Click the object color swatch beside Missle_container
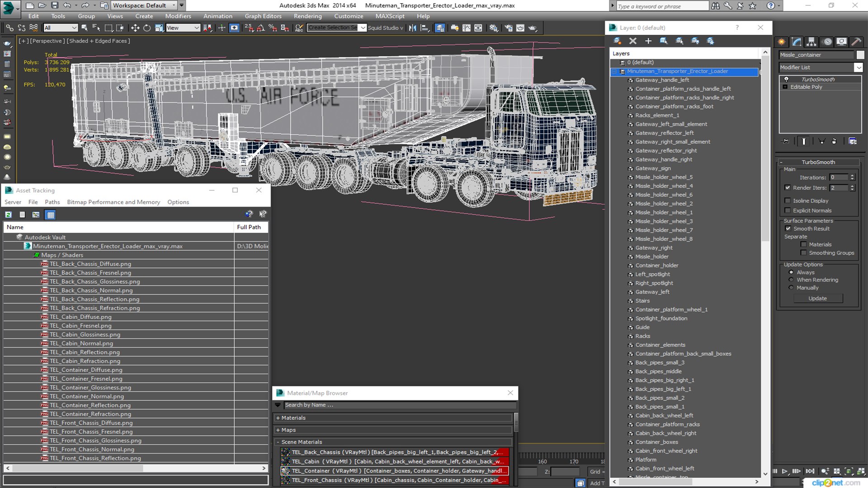Image resolution: width=868 pixels, height=488 pixels. point(860,55)
